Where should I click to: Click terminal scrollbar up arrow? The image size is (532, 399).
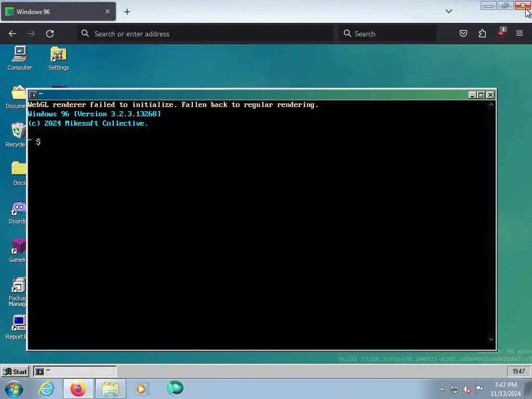(x=491, y=105)
